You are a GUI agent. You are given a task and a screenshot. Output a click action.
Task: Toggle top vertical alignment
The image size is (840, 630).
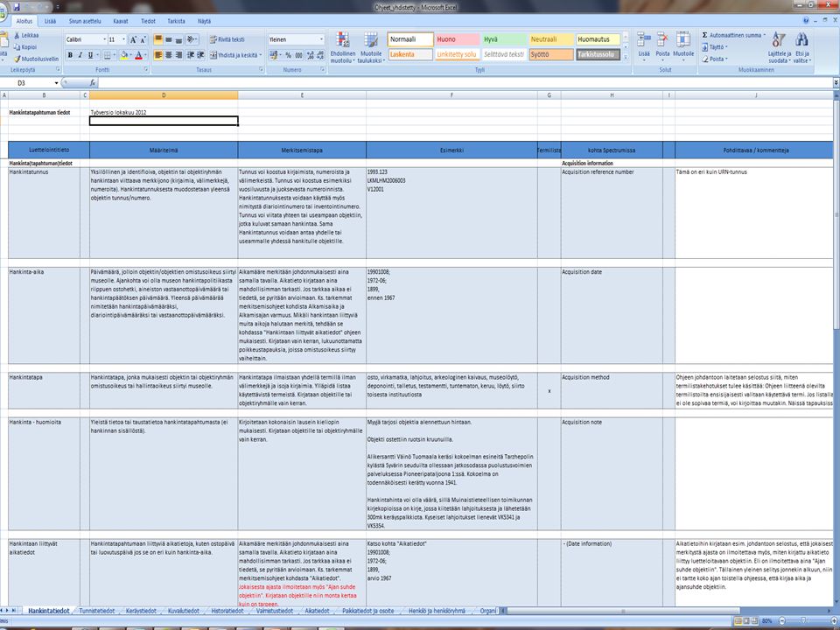[158, 39]
